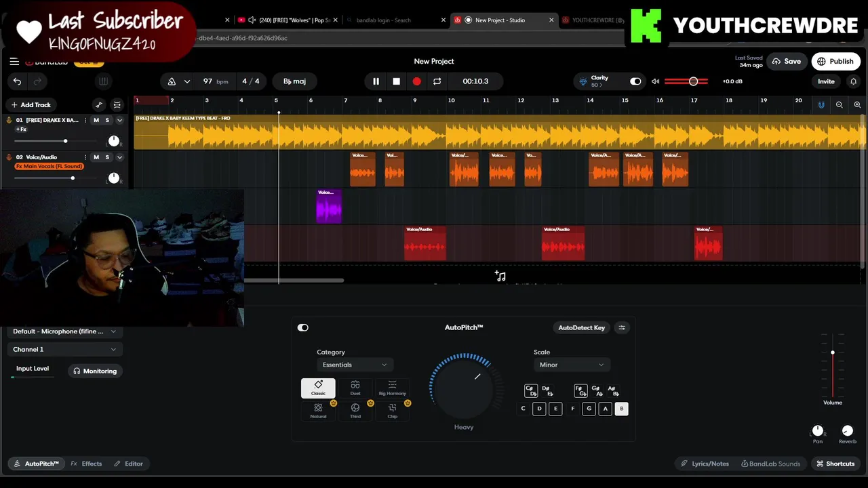Open the Category Essentials dropdown
This screenshot has height=488, width=868.
pyautogui.click(x=355, y=365)
